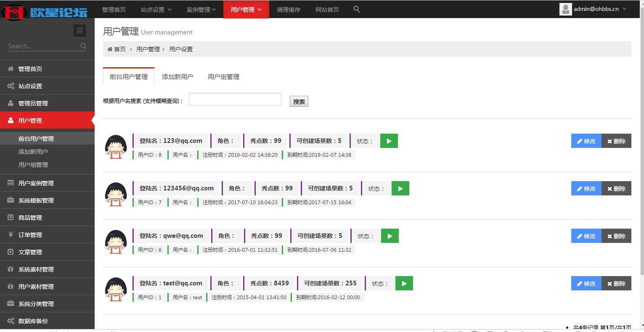Click the username search input field
644x332 pixels.
click(x=235, y=99)
